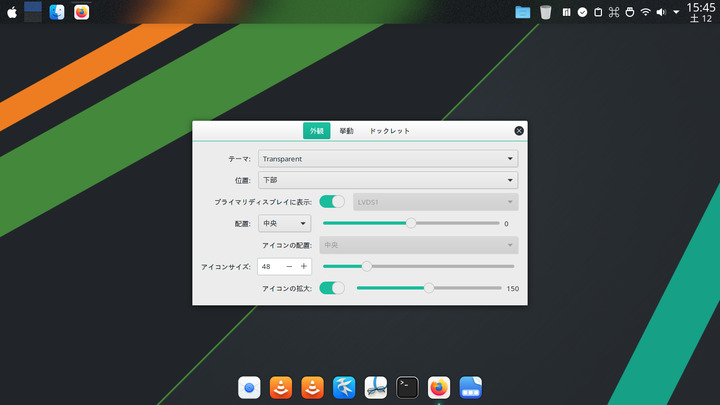The height and width of the screenshot is (405, 720).
Task: Open the volume speaker tray icon
Action: (661, 12)
